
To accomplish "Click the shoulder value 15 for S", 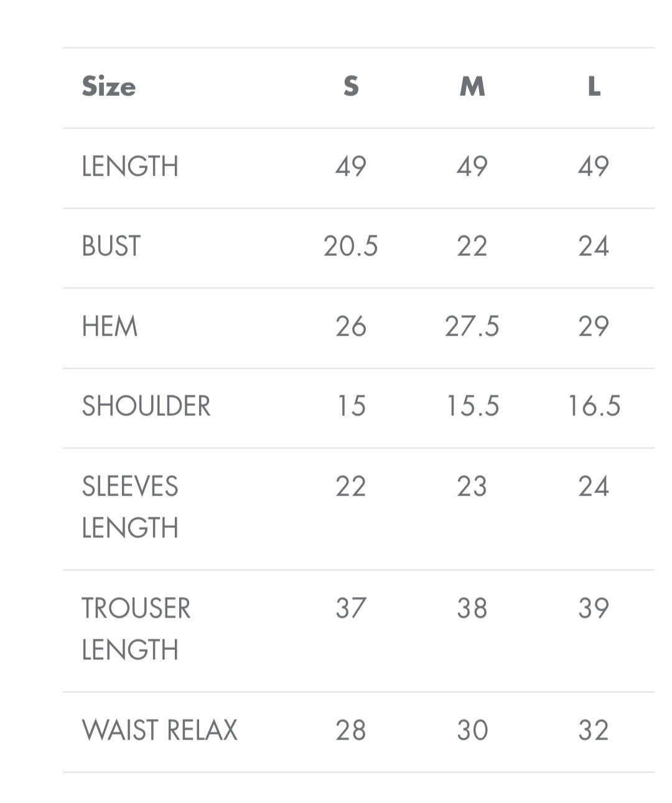I will click(x=351, y=406).
